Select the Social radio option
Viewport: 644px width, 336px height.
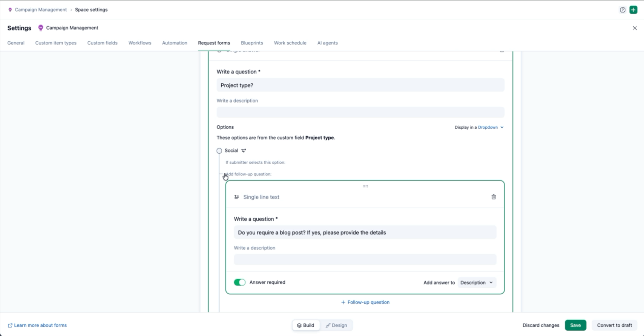pos(219,151)
